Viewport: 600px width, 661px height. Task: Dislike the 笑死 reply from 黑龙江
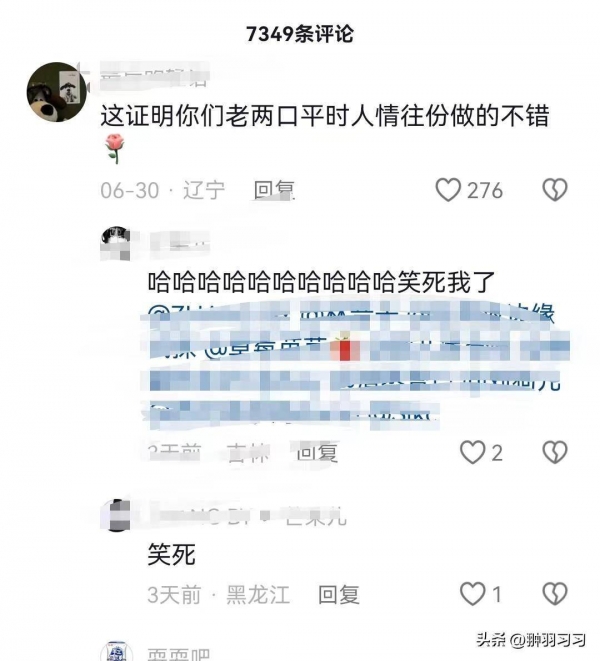coord(554,594)
